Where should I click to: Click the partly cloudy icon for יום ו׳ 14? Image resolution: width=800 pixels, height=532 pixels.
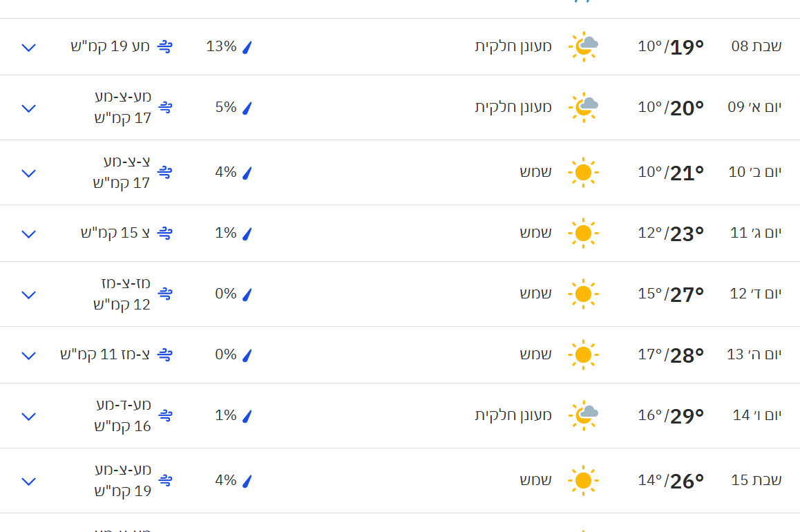(x=583, y=415)
